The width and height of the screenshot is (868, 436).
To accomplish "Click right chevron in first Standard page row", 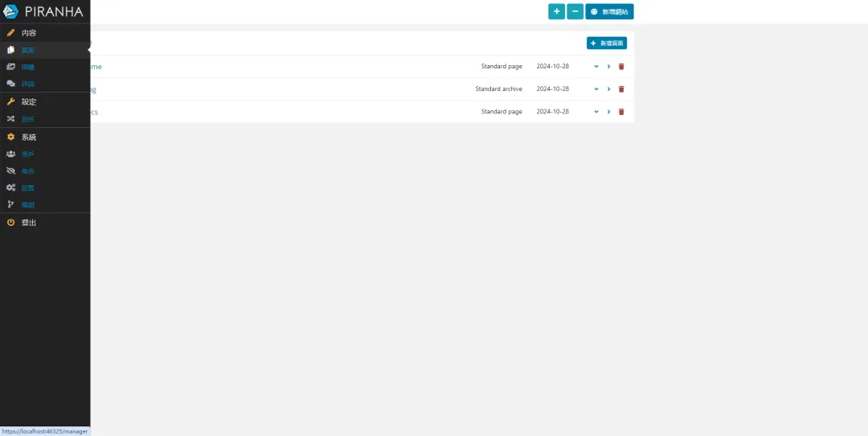I will [609, 67].
